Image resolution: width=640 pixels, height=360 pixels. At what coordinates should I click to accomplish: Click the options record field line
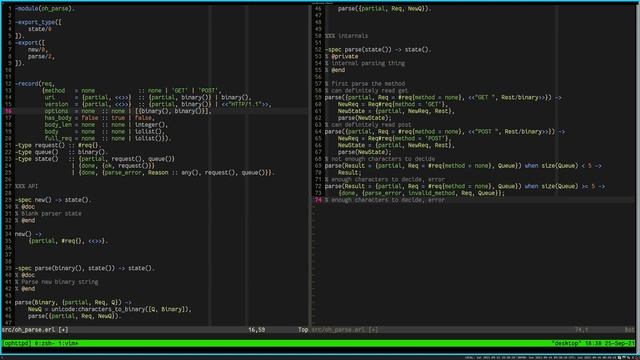tap(128, 111)
